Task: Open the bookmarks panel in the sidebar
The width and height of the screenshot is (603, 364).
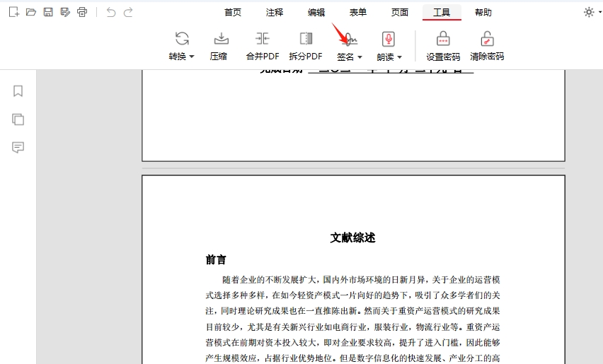Action: click(18, 91)
